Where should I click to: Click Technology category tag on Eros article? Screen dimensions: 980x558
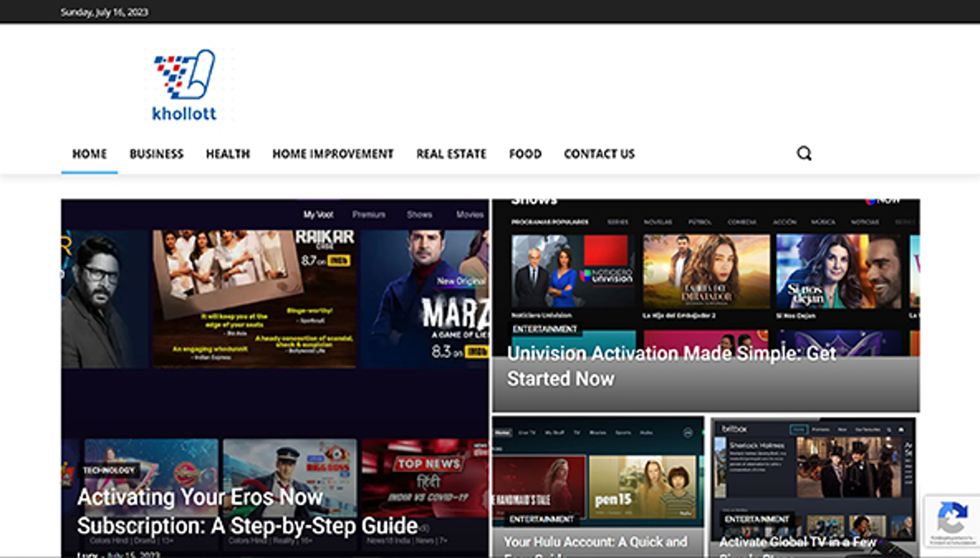pyautogui.click(x=109, y=470)
